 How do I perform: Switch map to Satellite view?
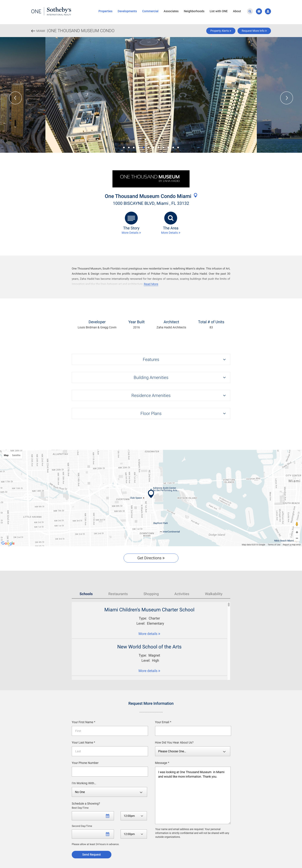[x=16, y=455]
